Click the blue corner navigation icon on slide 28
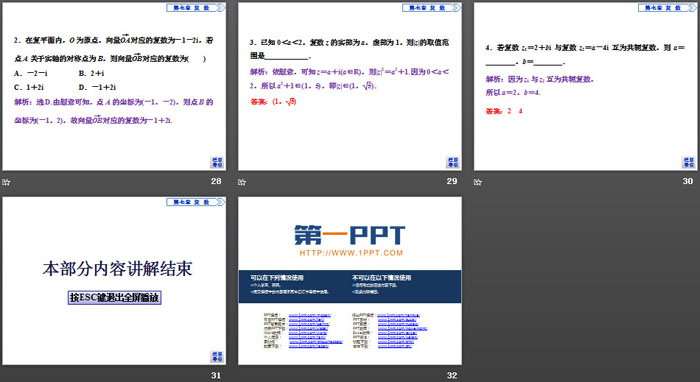Screen dimensions: 700x382 (x=217, y=162)
